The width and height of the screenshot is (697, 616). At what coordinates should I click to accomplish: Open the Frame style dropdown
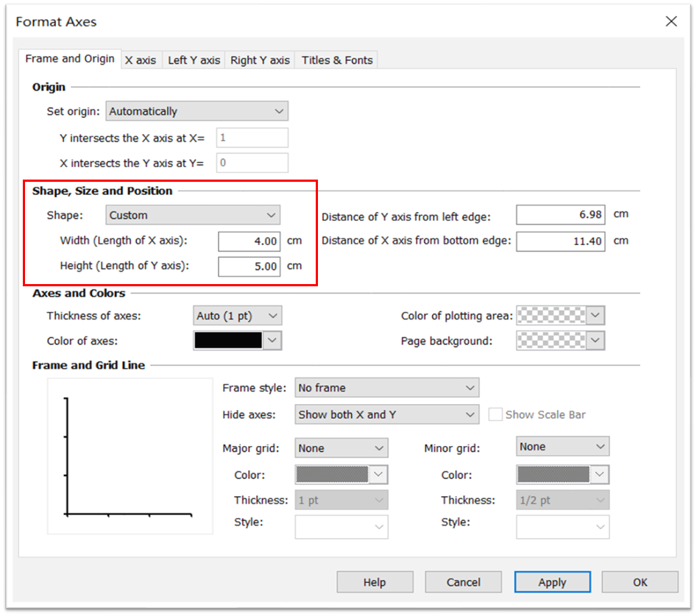[386, 388]
